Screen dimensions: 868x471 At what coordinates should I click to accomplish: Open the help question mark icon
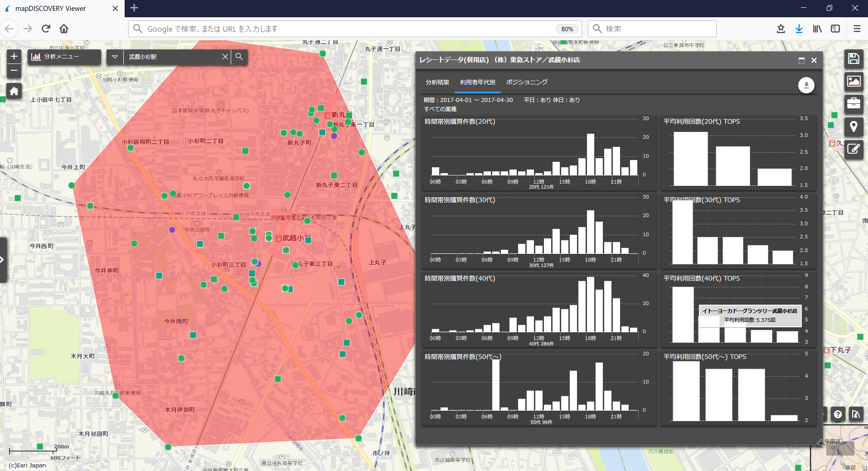(838, 414)
